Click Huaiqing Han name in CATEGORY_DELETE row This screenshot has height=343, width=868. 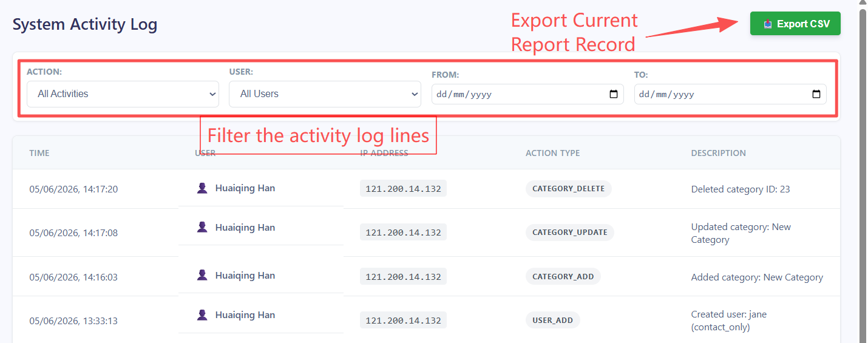(x=245, y=188)
